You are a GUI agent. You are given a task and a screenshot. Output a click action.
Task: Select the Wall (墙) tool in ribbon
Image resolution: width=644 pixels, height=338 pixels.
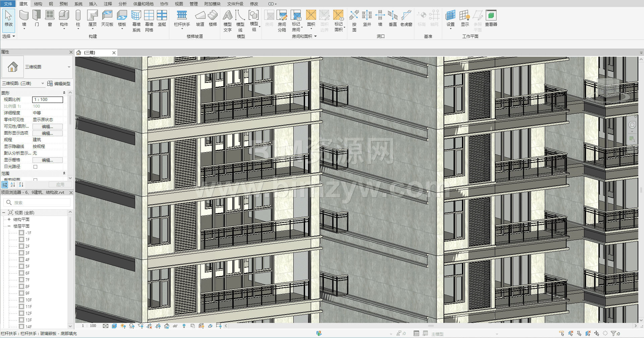24,16
